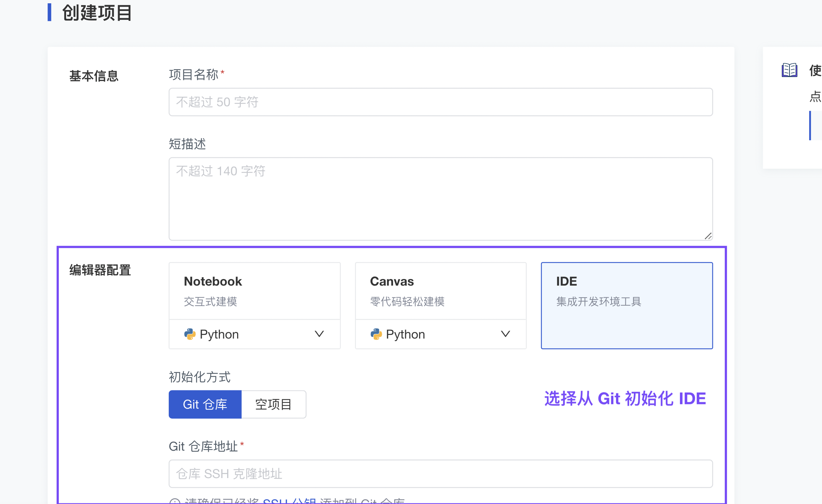
Task: Open the SSH 公钥 link
Action: 289,501
